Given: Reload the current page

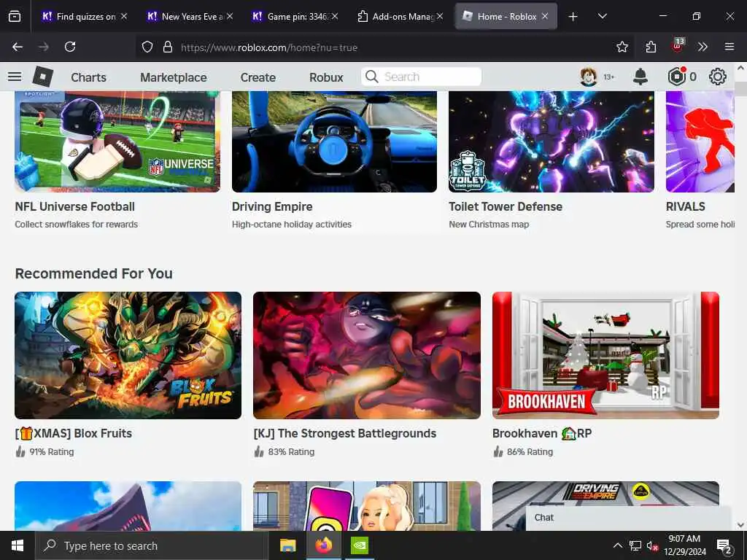Looking at the screenshot, I should (70, 47).
